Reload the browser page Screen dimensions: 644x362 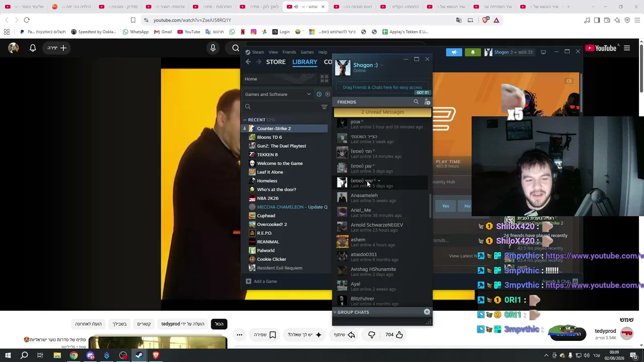pos(27,20)
